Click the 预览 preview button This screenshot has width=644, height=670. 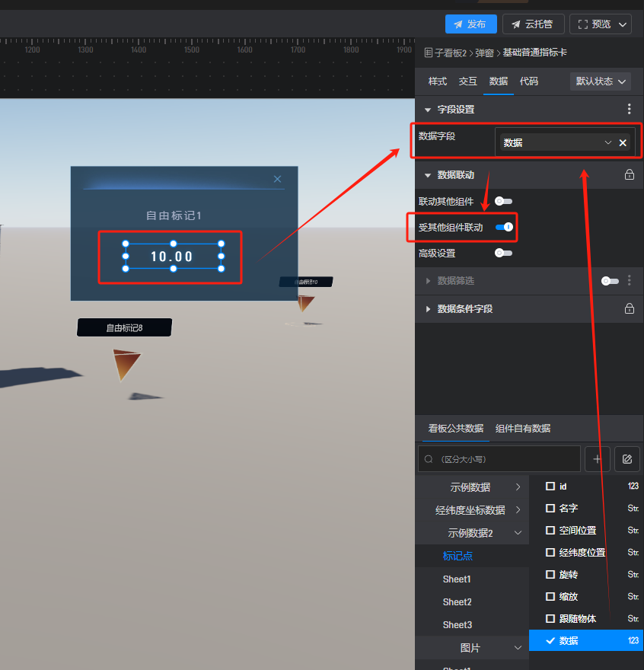click(x=595, y=24)
